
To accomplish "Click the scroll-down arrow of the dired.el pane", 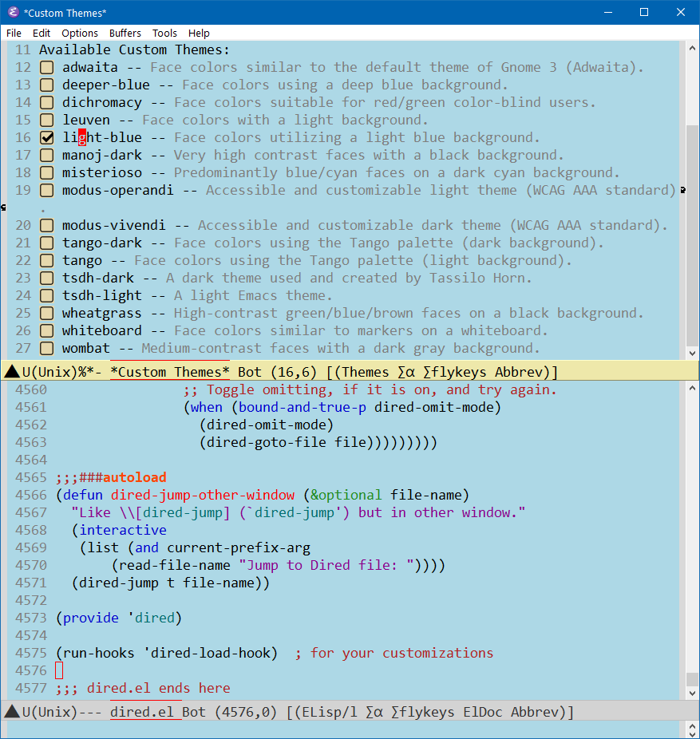I will click(692, 694).
